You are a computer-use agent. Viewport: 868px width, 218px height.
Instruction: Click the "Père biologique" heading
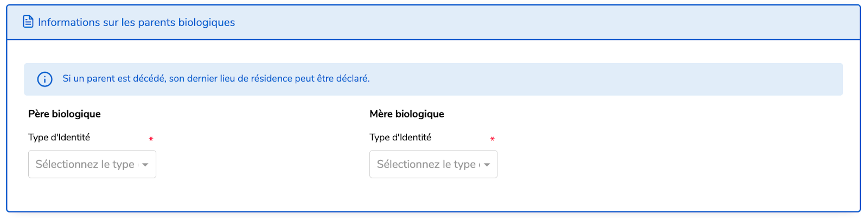(65, 114)
